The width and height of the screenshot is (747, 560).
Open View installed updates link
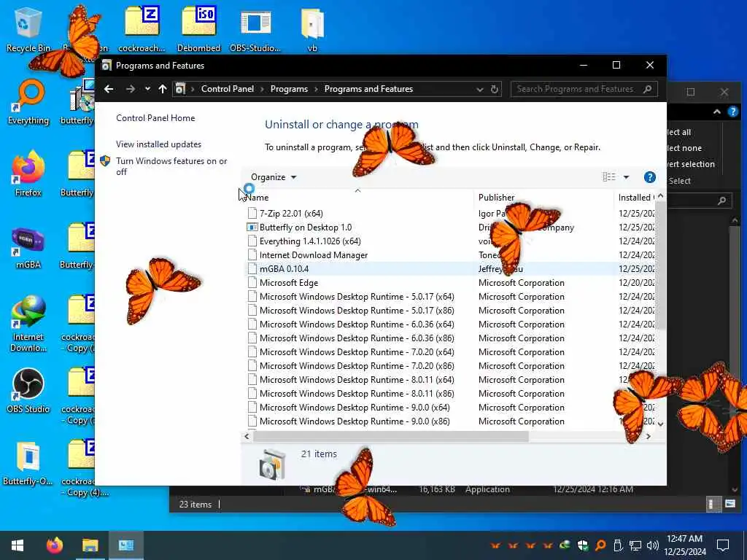(x=158, y=144)
